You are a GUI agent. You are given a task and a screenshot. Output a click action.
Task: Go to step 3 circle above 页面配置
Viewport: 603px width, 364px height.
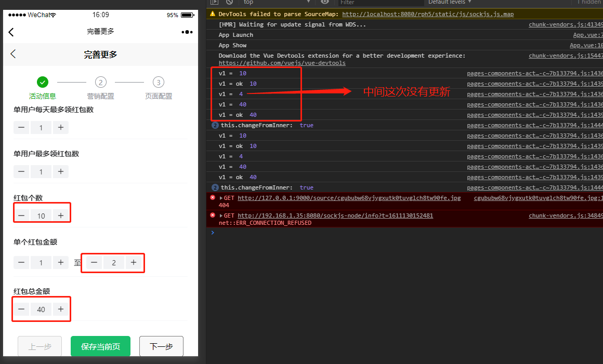[x=159, y=82]
